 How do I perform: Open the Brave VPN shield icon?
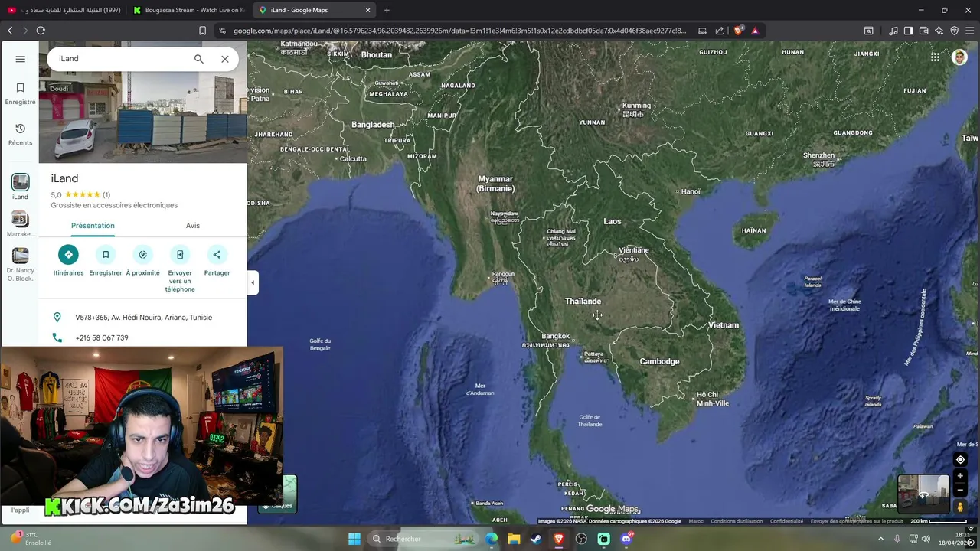955,31
